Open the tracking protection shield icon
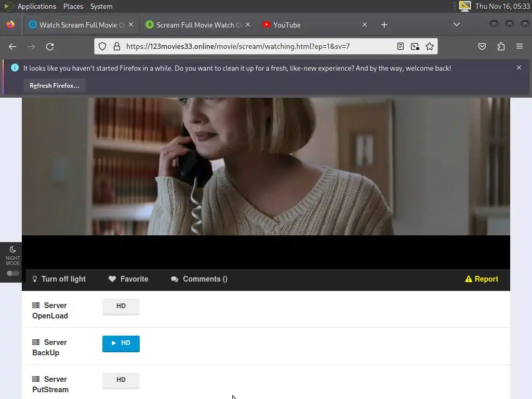Screen dimensions: 532x399 [102, 46]
